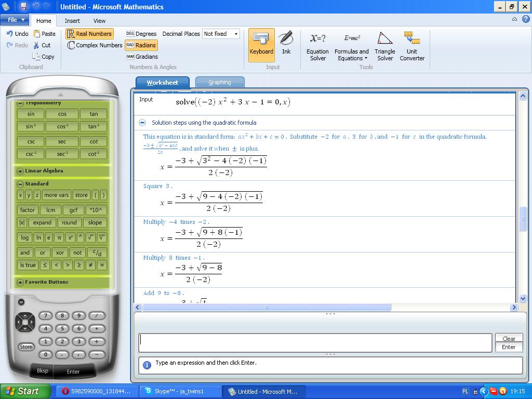The width and height of the screenshot is (532, 399).
Task: Copy the selection
Action: 44,57
